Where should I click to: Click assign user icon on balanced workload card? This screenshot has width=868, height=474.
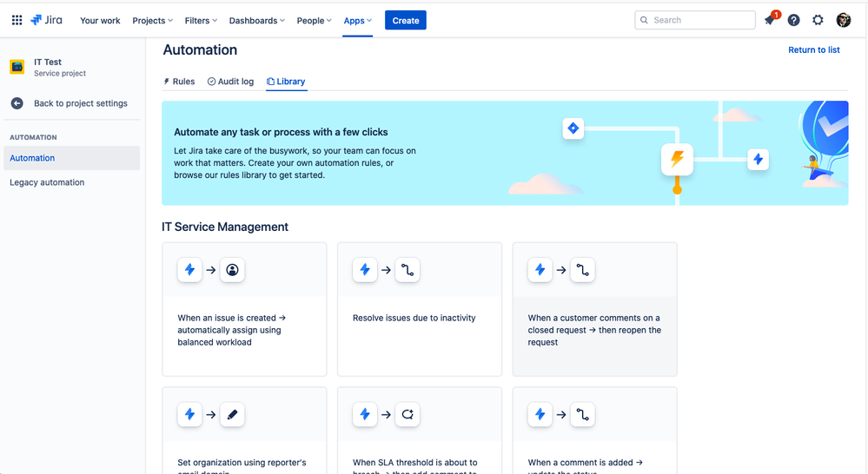[233, 270]
